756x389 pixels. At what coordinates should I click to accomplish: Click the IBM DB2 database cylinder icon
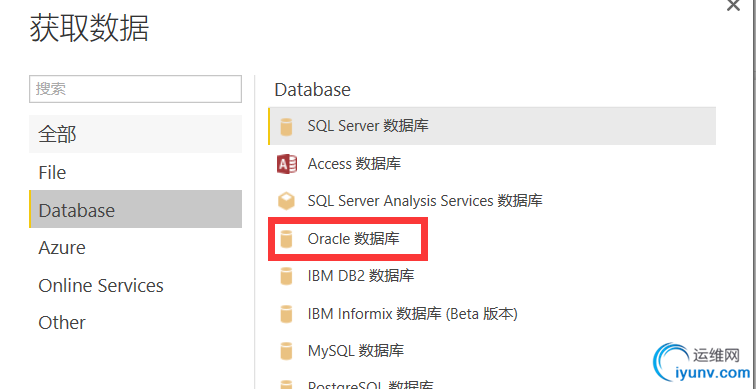(x=286, y=276)
